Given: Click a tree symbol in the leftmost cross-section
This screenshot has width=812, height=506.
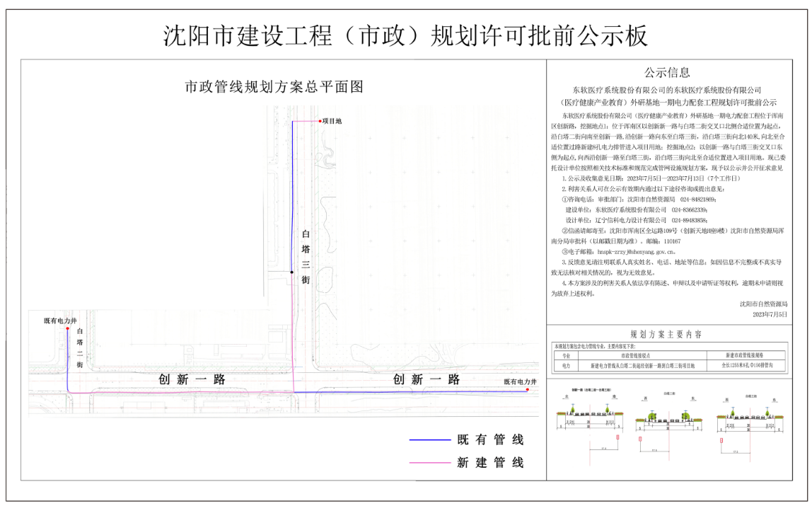Looking at the screenshot, I should tap(573, 409).
